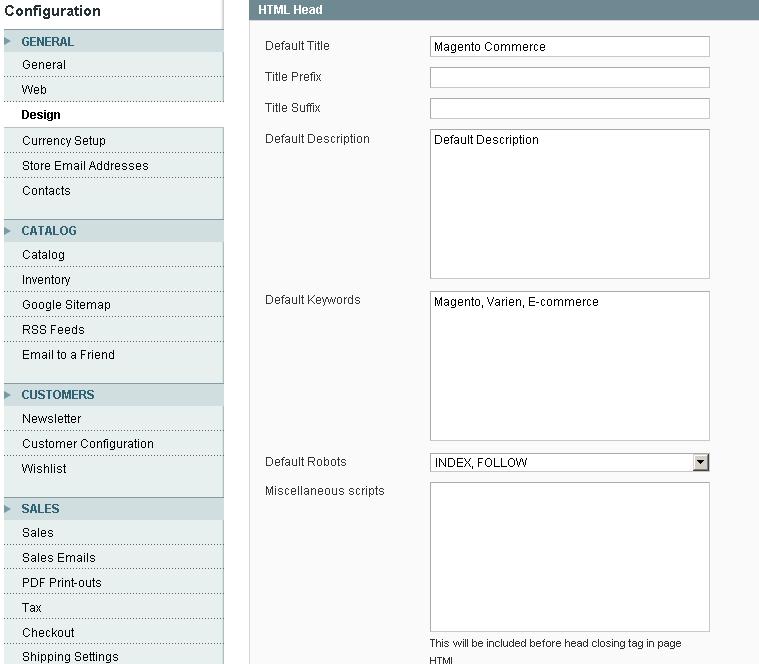Open the RSS Feeds tab
The width and height of the screenshot is (759, 664).
[x=114, y=330]
